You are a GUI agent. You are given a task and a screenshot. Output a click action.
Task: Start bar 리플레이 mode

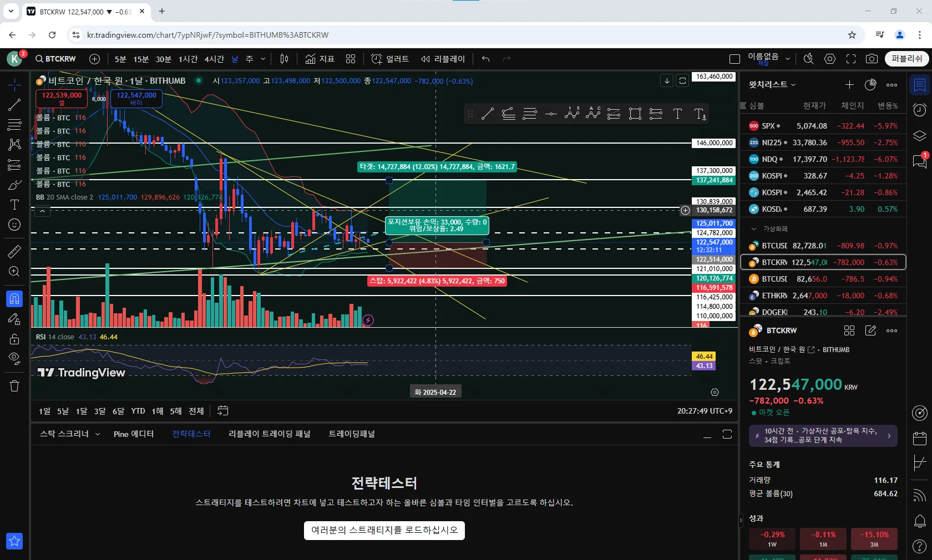pyautogui.click(x=443, y=59)
